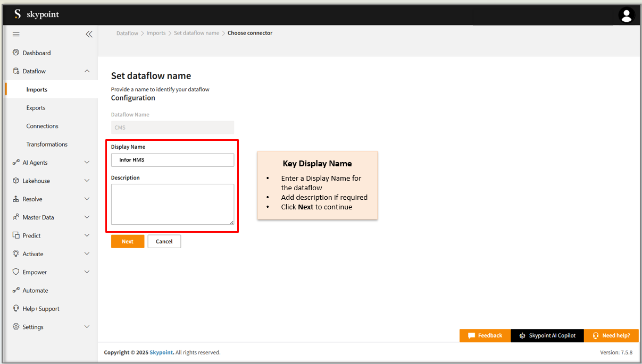Image resolution: width=642 pixels, height=364 pixels.
Task: Open the user profile avatar icon
Action: point(627,15)
